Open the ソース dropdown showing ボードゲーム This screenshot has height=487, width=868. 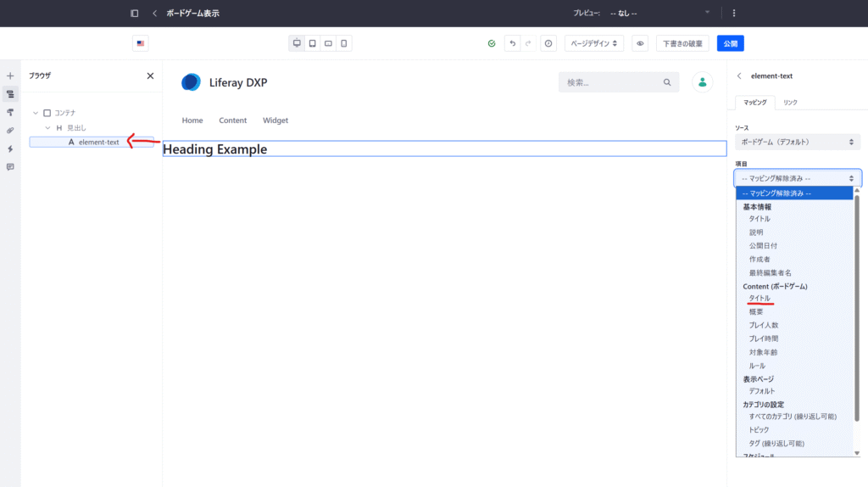(x=797, y=142)
